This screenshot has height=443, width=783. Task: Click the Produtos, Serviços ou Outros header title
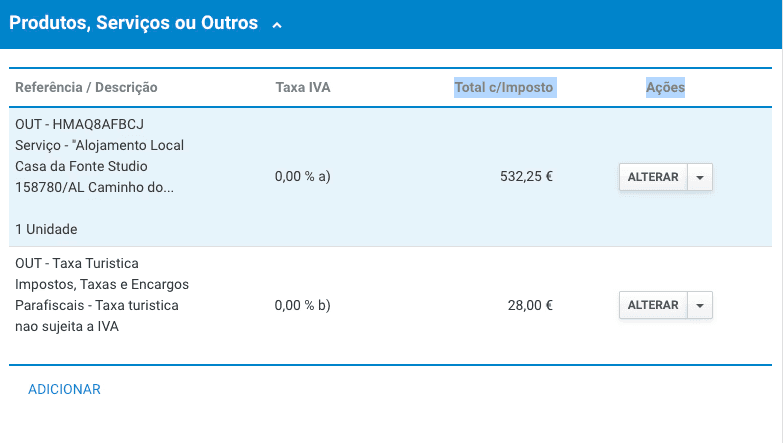pos(133,23)
